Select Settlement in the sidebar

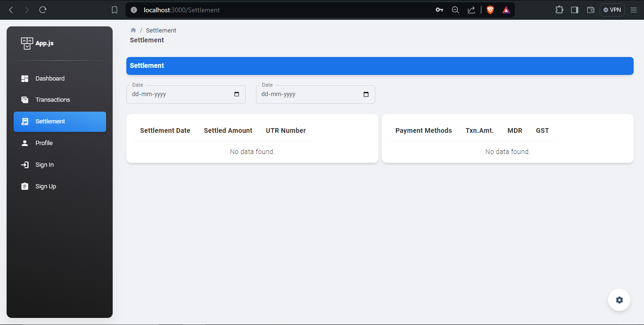(x=60, y=122)
